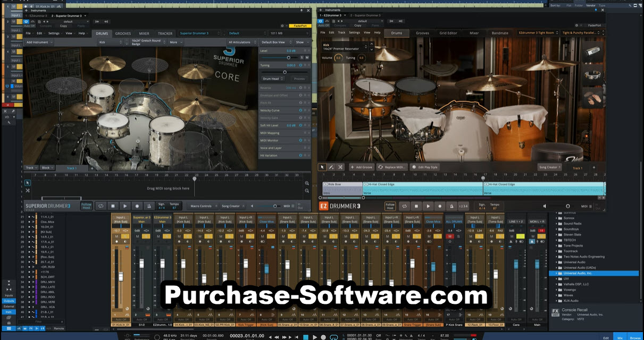Image resolution: width=644 pixels, height=340 pixels.
Task: Adjust the Tuning slider in Superior Drummer panel
Action: tap(285, 72)
